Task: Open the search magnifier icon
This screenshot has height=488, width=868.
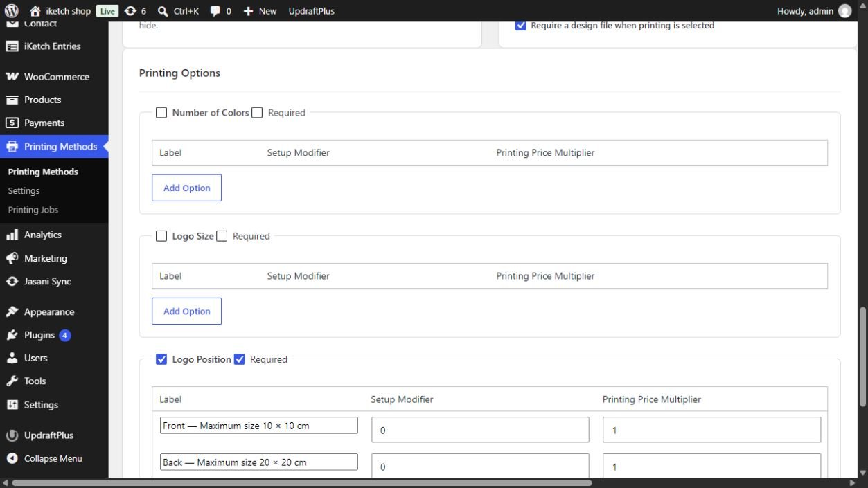Action: click(163, 11)
